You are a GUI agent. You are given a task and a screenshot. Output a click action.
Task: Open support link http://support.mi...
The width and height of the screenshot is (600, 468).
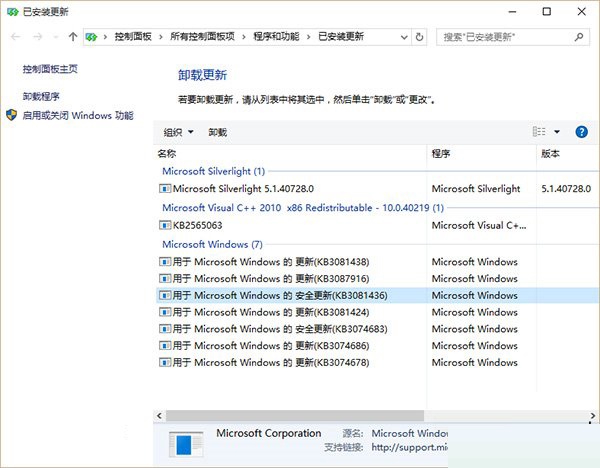point(409,447)
